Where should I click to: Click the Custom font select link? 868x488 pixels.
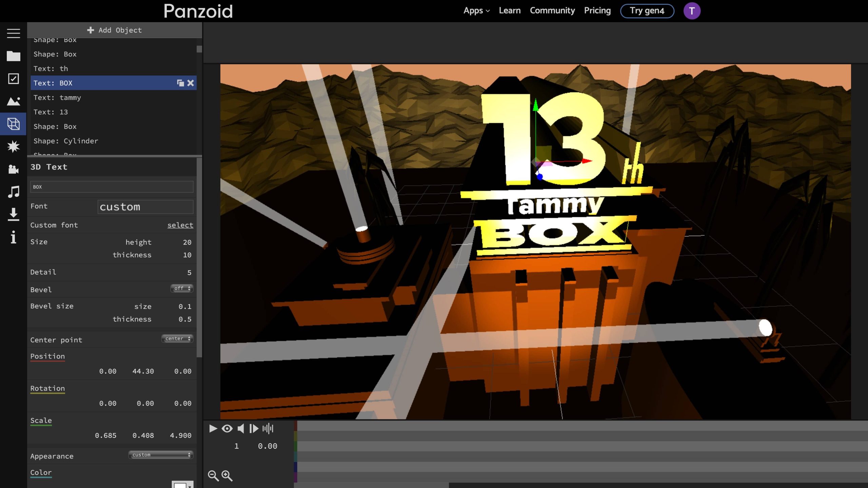180,225
